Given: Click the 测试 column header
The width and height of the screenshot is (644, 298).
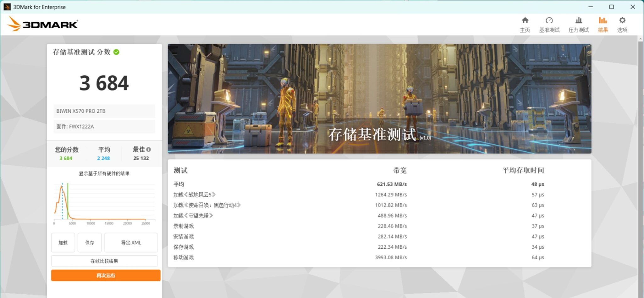Looking at the screenshot, I should [x=180, y=171].
